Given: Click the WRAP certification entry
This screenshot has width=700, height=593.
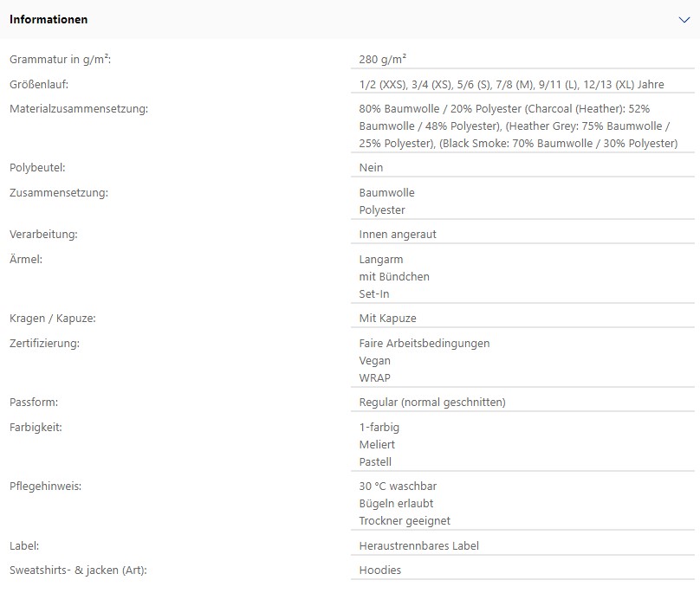Looking at the screenshot, I should pos(374,378).
